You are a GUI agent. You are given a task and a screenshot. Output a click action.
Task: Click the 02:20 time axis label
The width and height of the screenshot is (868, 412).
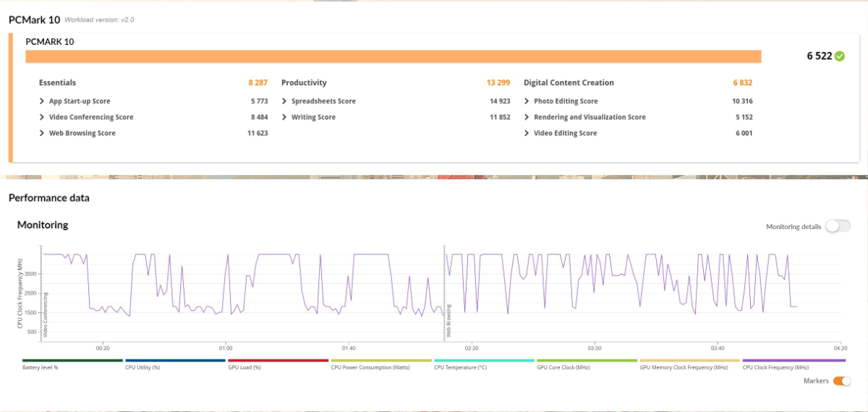471,347
